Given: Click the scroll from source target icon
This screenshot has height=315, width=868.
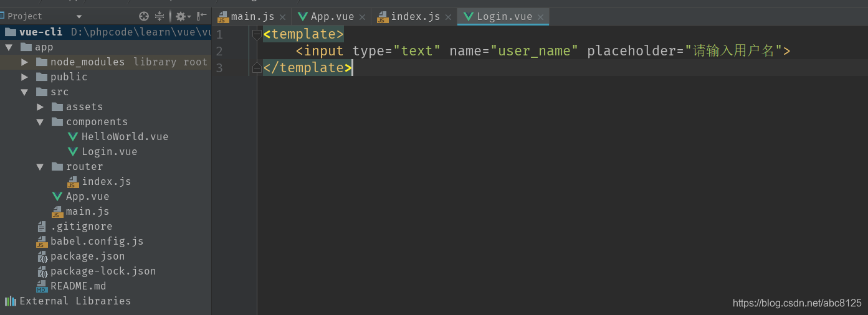Looking at the screenshot, I should [144, 17].
